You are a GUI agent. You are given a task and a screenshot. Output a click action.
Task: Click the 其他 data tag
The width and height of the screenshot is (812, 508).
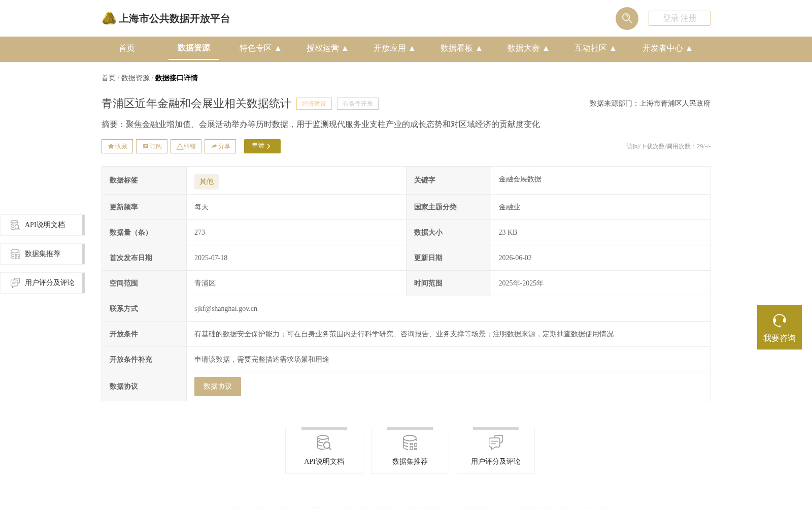[207, 182]
